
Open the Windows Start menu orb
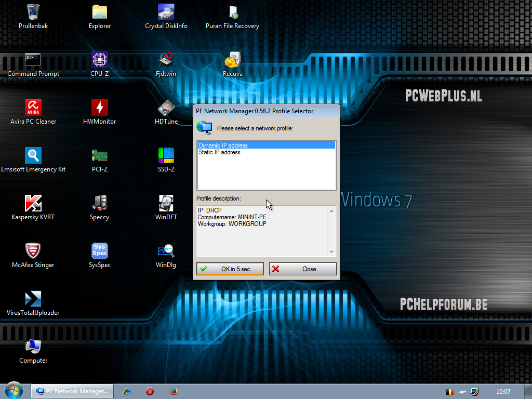[x=14, y=391]
